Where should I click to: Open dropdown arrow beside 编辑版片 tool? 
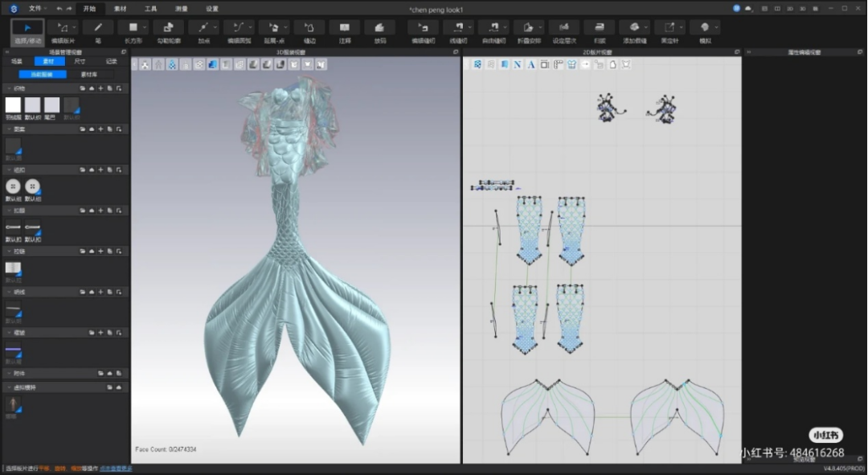74,27
